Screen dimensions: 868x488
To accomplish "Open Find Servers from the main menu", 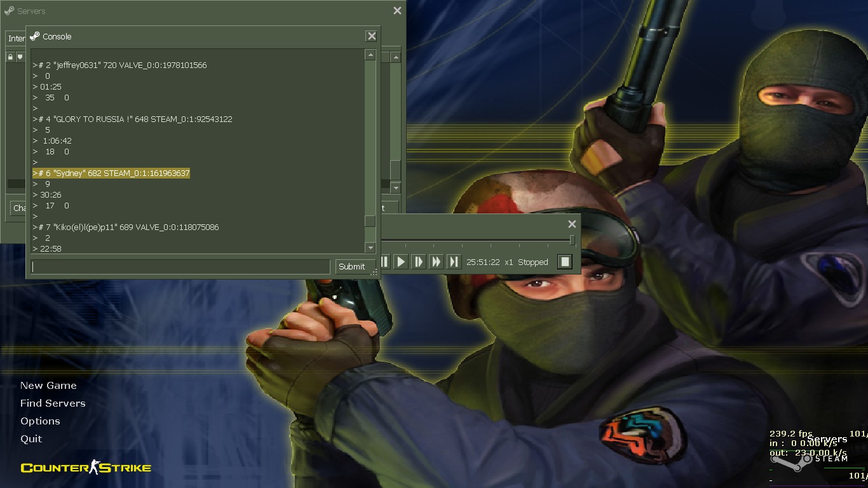I will [53, 403].
